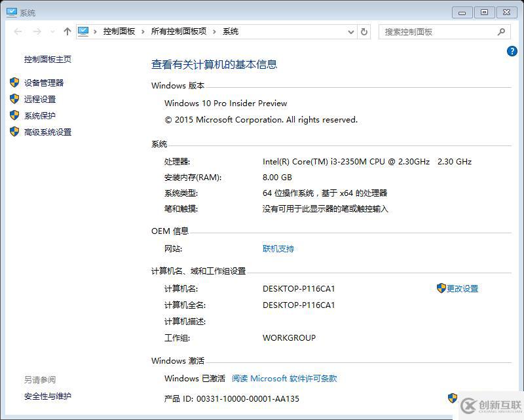
Task: Click the © 2015 Microsoft Corporation copyright line
Action: 261,120
